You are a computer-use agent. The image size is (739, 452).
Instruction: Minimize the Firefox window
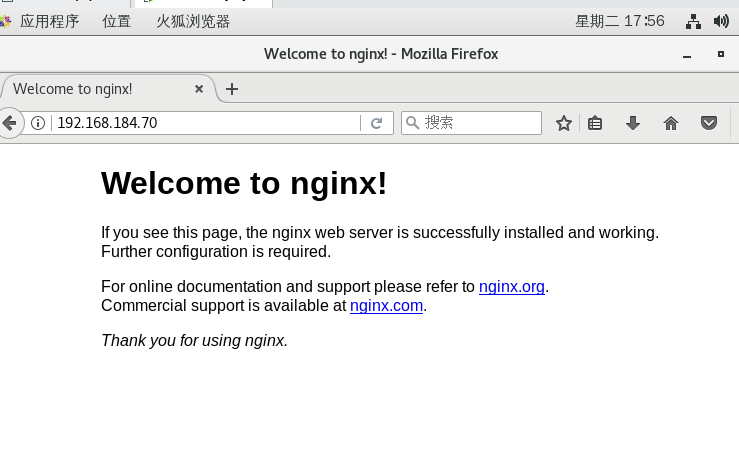[x=687, y=55]
